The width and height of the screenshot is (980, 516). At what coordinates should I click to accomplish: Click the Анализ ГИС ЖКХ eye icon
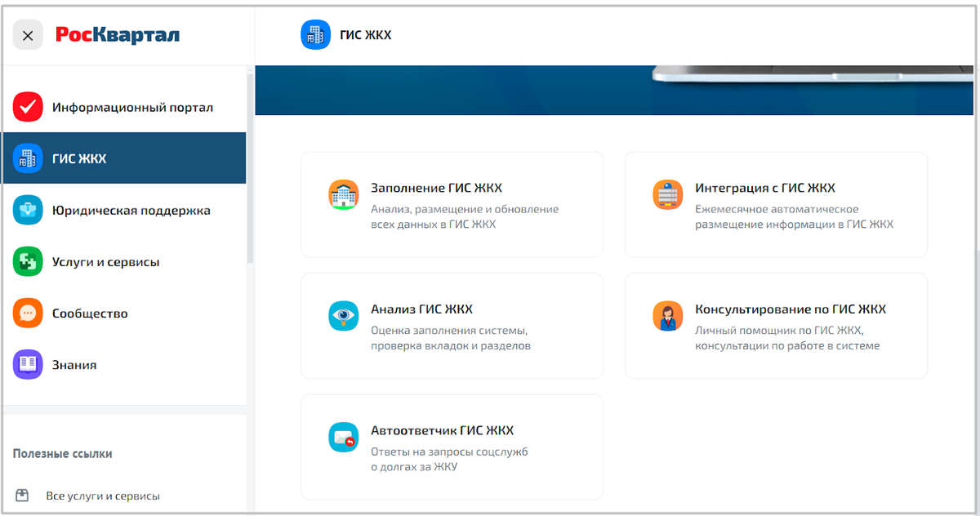click(344, 316)
